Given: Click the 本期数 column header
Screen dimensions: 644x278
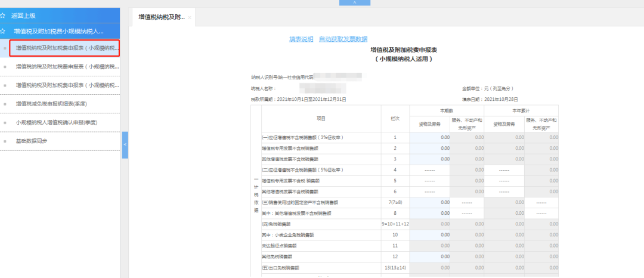Looking at the screenshot, I should (447, 110).
